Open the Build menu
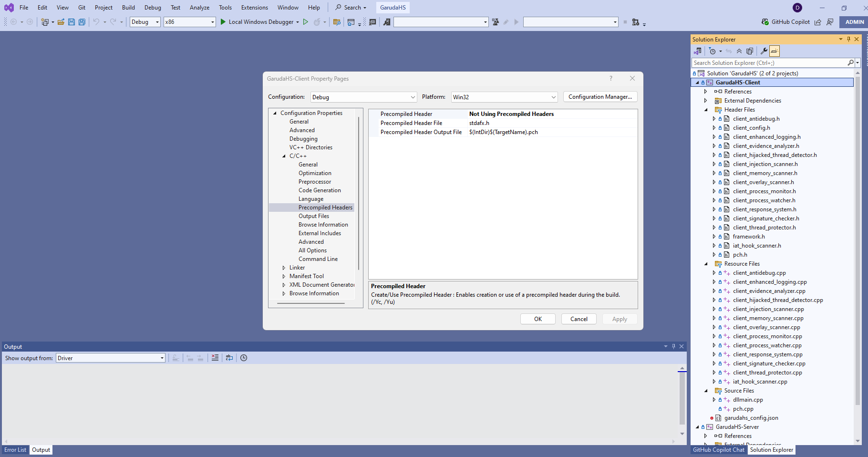The width and height of the screenshot is (868, 457). (128, 8)
